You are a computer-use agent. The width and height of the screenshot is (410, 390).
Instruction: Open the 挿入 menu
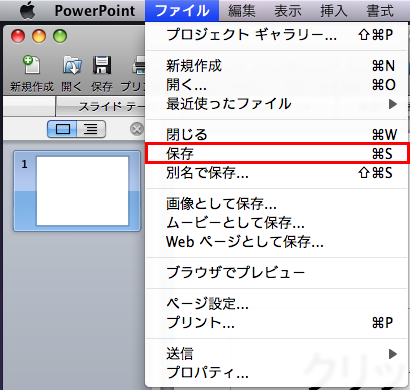[333, 11]
